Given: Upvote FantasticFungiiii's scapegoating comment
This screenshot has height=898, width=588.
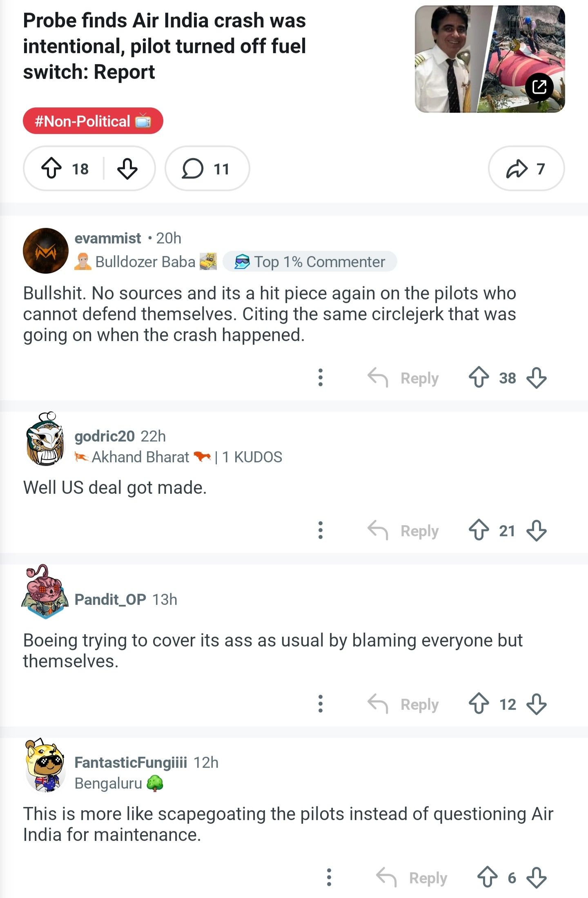Looking at the screenshot, I should pyautogui.click(x=487, y=878).
